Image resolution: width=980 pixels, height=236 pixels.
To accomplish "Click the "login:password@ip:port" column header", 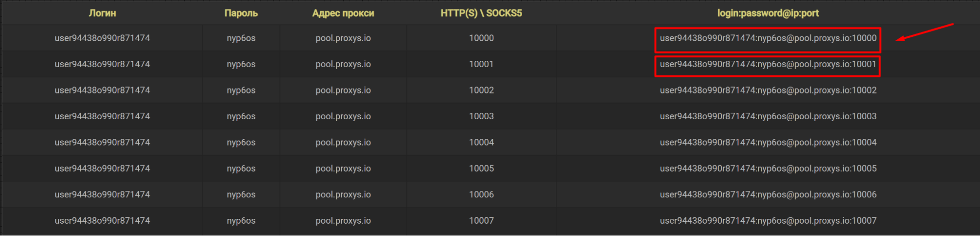I will 768,13.
